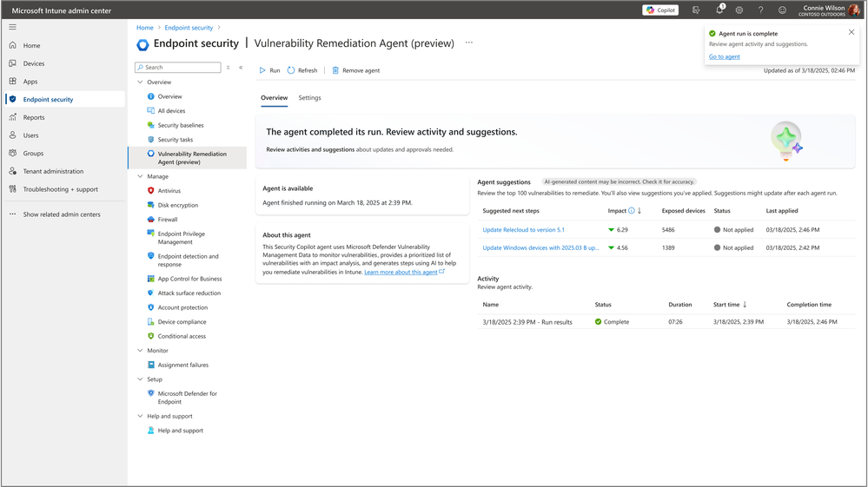868x487 pixels.
Task: Open the help question mark icon
Action: (x=760, y=10)
